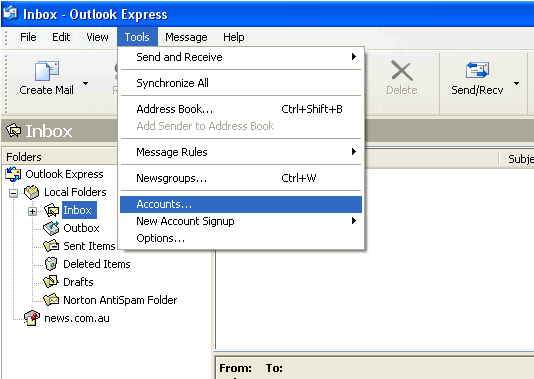This screenshot has width=534, height=379.
Task: Select the Outlook Express root icon
Action: [13, 174]
